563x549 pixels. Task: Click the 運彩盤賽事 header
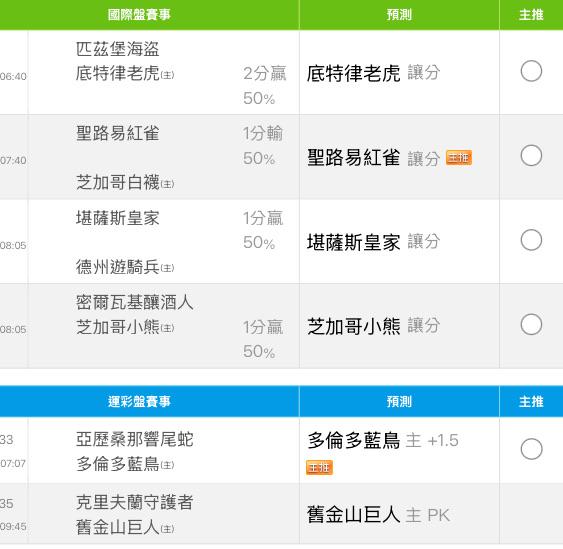click(139, 401)
